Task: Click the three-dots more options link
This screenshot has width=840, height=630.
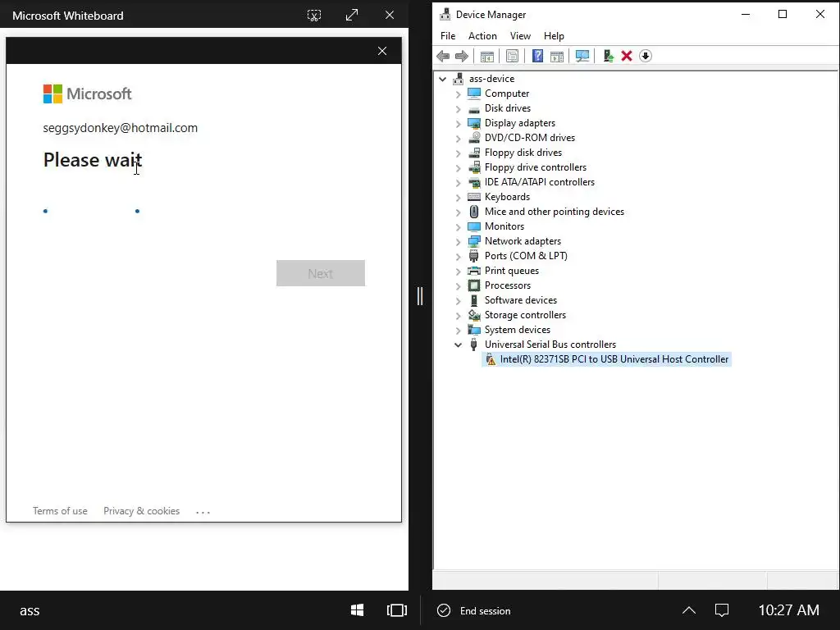Action: [x=203, y=512]
